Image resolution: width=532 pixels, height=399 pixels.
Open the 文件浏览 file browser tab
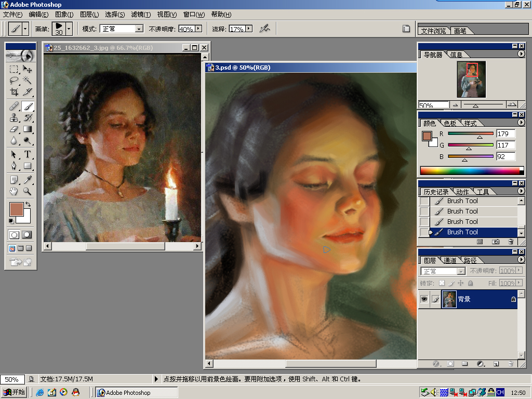pos(433,31)
